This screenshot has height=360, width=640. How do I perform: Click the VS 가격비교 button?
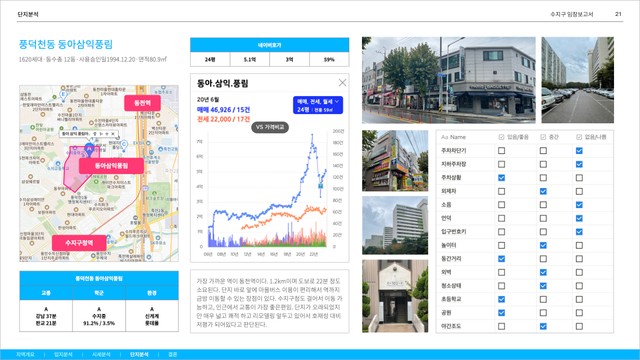[x=270, y=127]
